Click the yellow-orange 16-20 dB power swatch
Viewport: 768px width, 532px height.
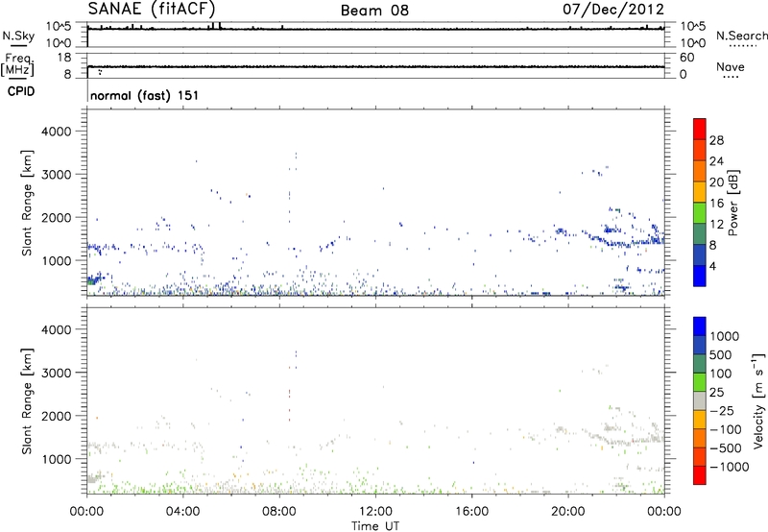pyautogui.click(x=700, y=192)
